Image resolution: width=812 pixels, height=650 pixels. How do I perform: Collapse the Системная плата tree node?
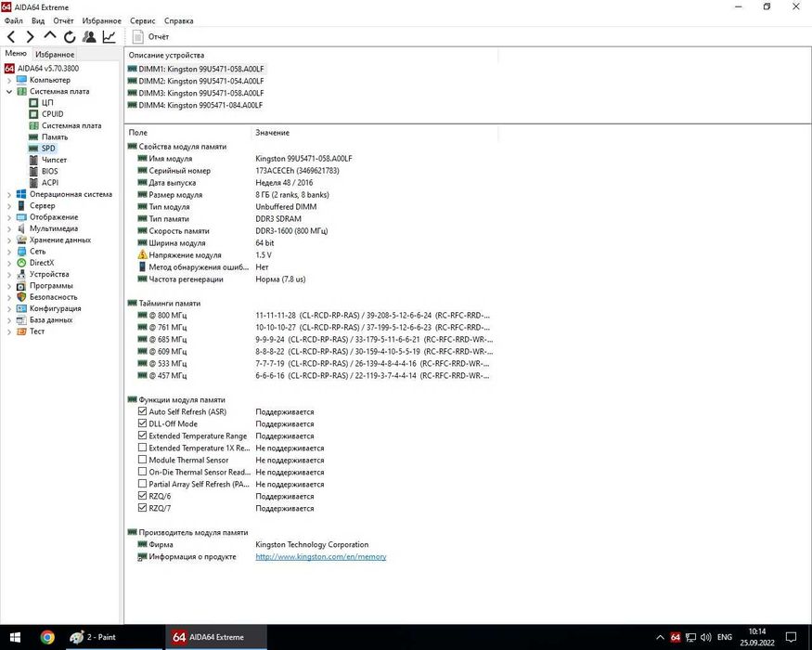coord(8,91)
